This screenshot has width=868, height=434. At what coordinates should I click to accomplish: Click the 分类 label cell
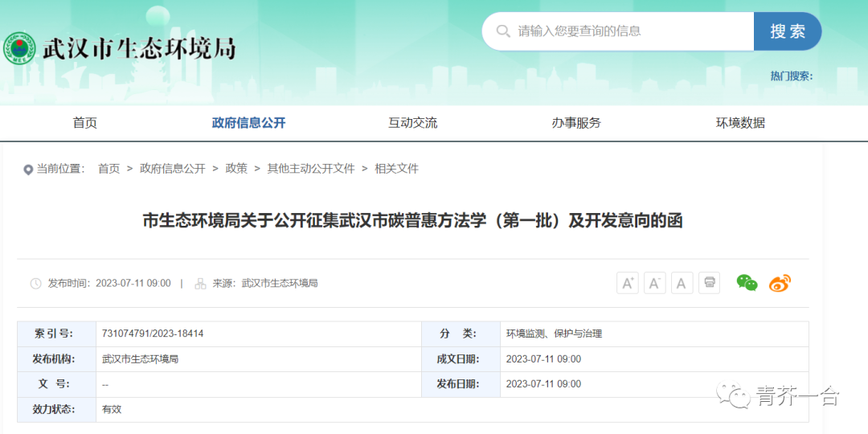[x=461, y=334]
